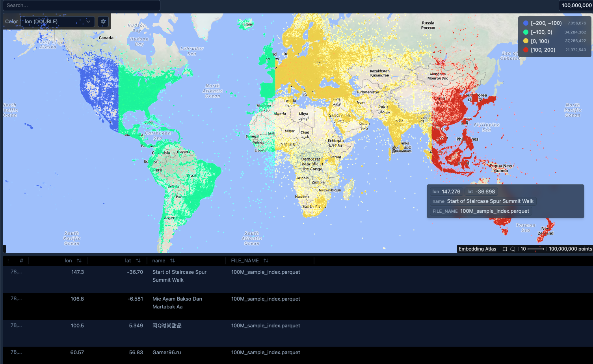Sort table by lon column
Viewport: 593px width, 364px height.
pyautogui.click(x=79, y=261)
